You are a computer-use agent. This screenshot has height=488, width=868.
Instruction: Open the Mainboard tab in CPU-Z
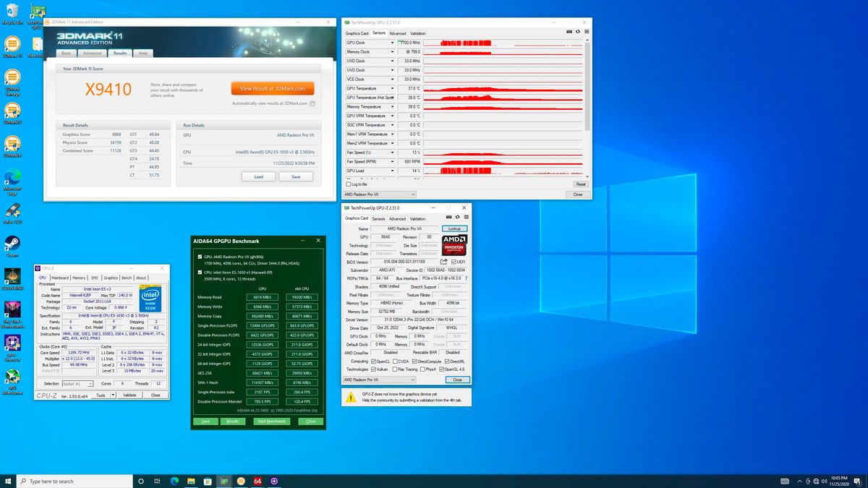[x=60, y=278]
